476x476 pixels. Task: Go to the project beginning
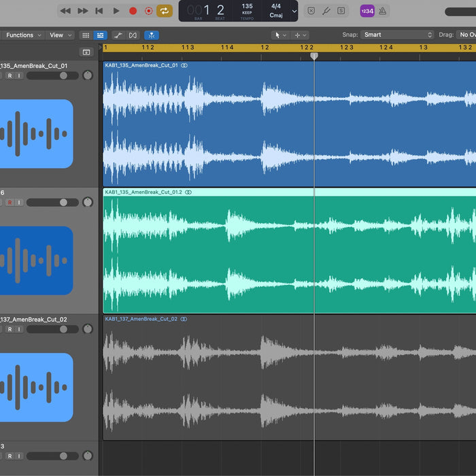pyautogui.click(x=99, y=12)
